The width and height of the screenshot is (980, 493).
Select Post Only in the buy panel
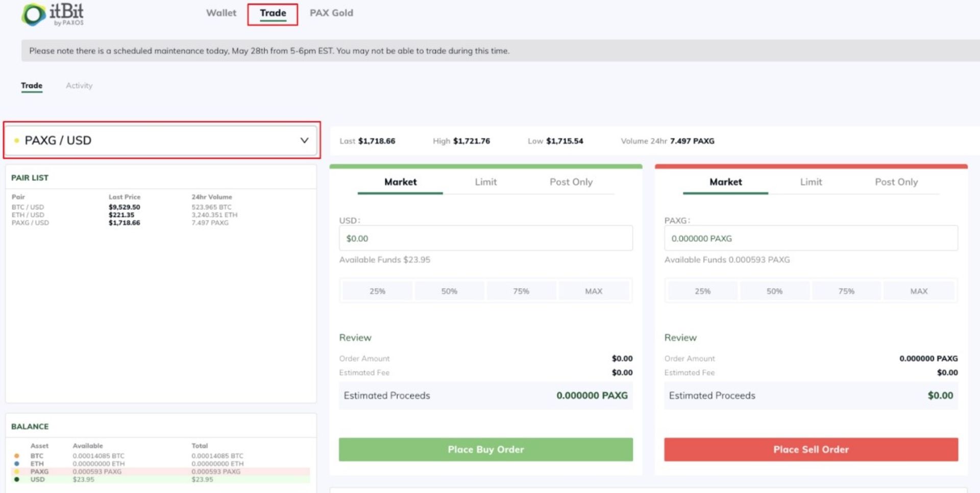[x=571, y=182]
